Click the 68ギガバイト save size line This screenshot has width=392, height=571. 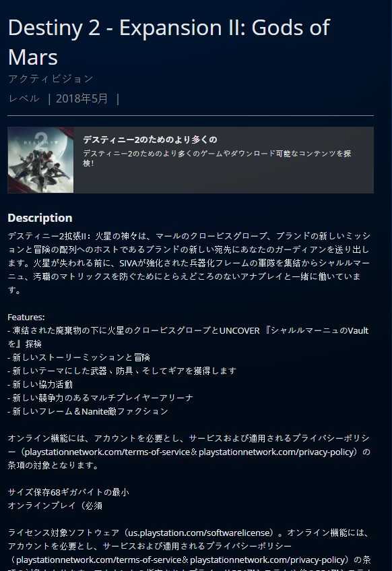(68, 492)
